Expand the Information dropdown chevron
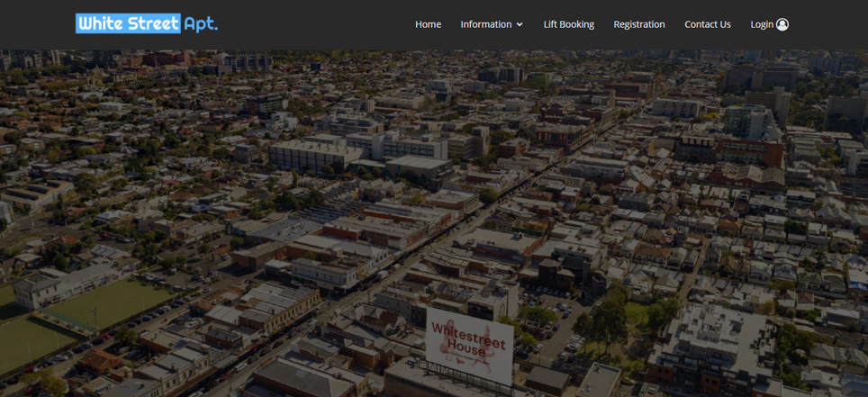The height and width of the screenshot is (397, 868). point(520,24)
